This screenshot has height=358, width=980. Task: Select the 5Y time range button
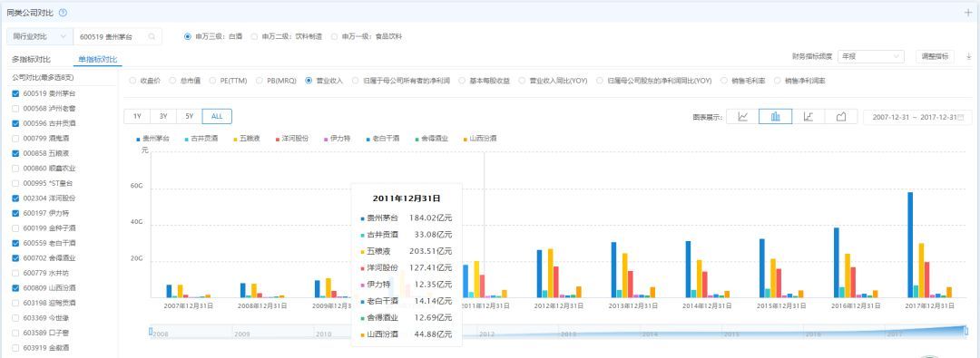(x=190, y=117)
